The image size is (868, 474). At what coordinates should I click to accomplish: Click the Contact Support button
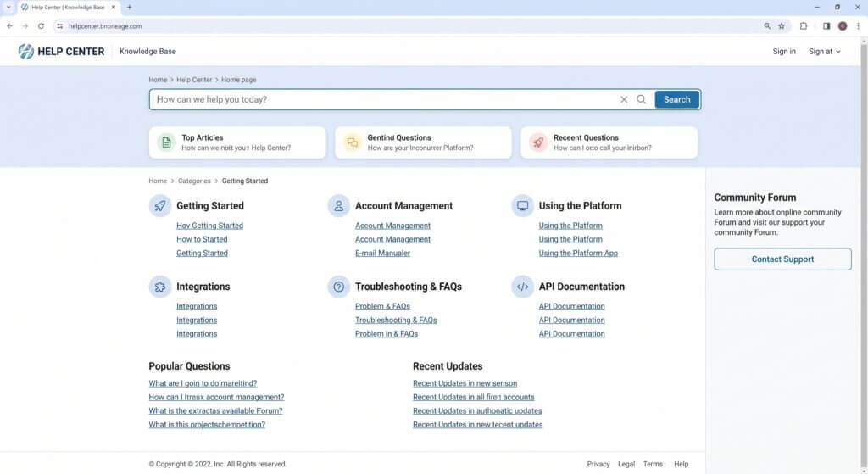click(782, 259)
